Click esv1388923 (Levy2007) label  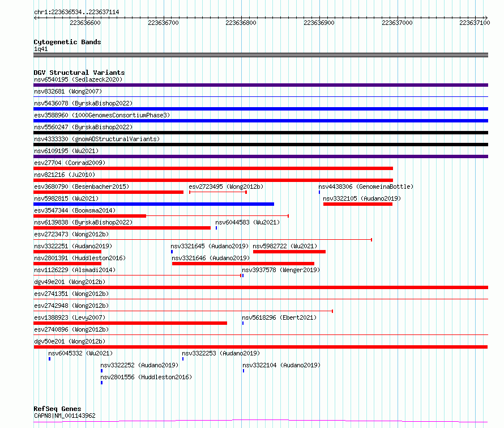pyautogui.click(x=70, y=317)
